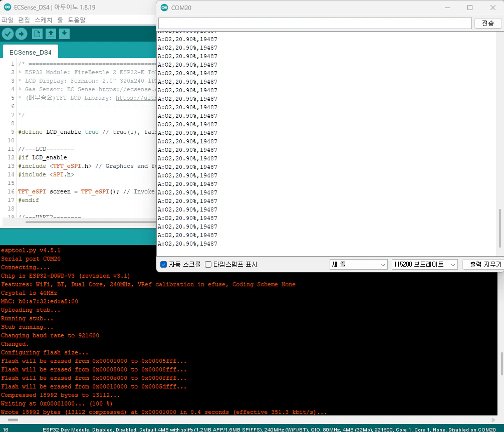Click the Verify checkmark toolbar icon
Viewport: 504px width, 432px height.
(8, 34)
